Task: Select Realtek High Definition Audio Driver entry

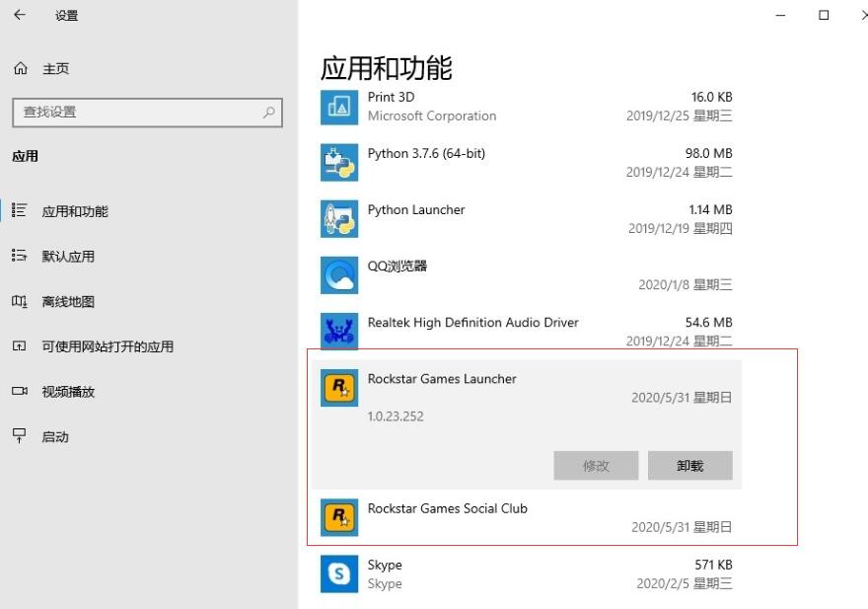Action: point(473,323)
